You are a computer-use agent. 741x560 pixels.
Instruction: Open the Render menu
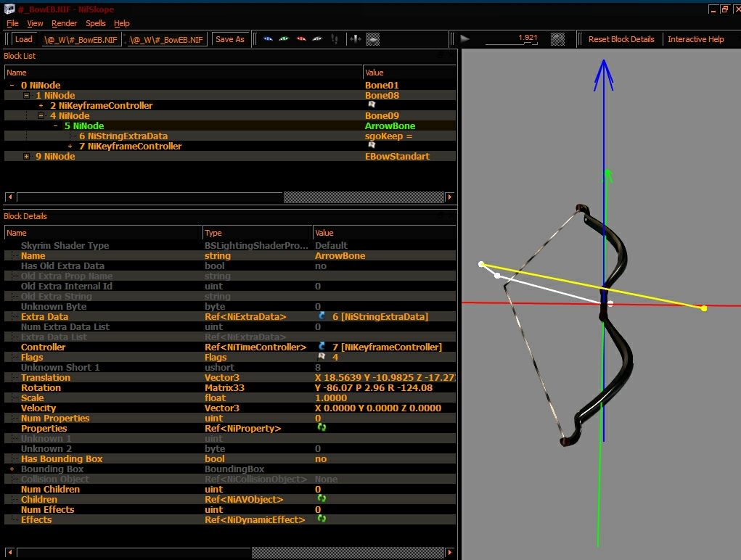click(x=64, y=23)
